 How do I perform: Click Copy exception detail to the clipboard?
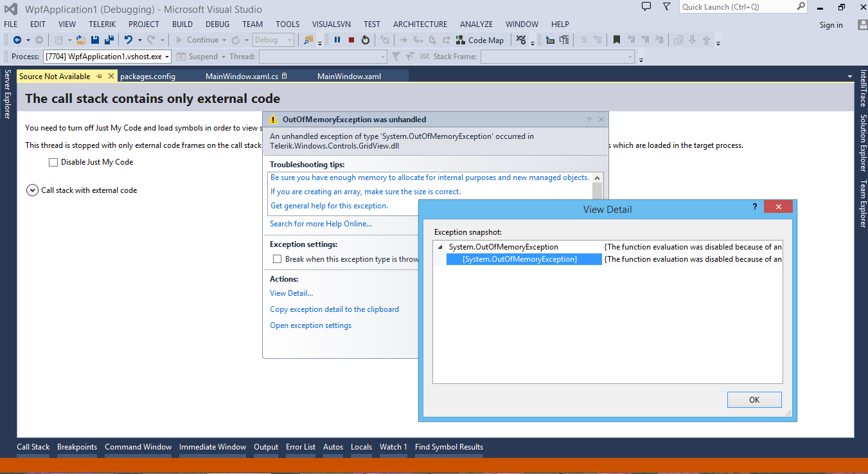click(334, 309)
